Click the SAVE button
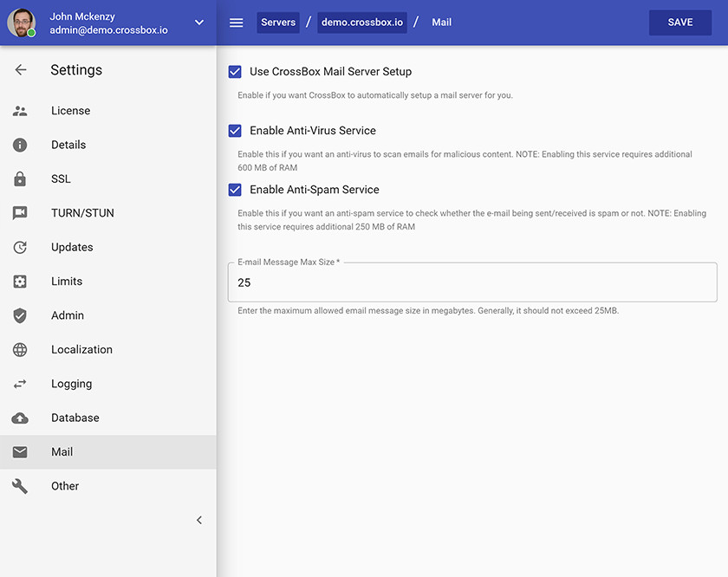Screen dimensions: 728x577 pos(680,23)
